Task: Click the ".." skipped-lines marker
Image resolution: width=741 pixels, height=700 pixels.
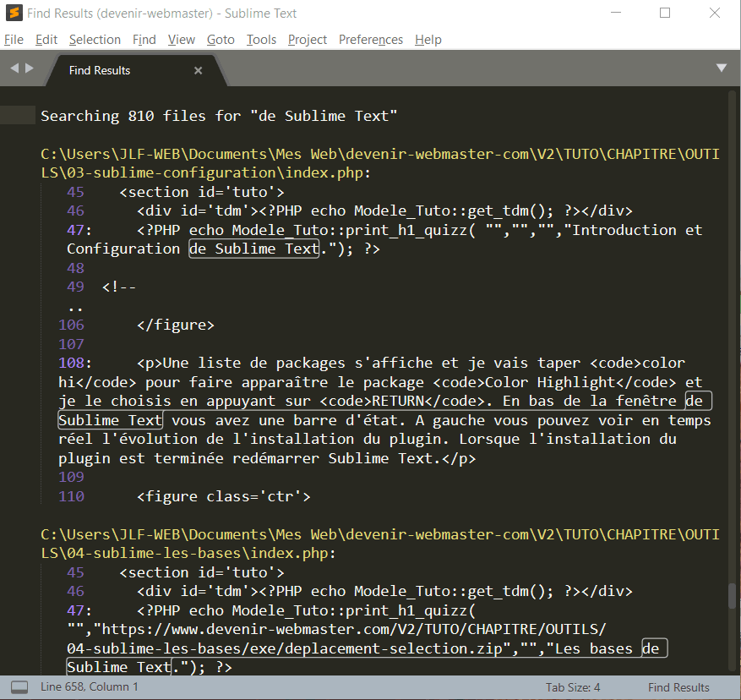Action: pyautogui.click(x=75, y=308)
